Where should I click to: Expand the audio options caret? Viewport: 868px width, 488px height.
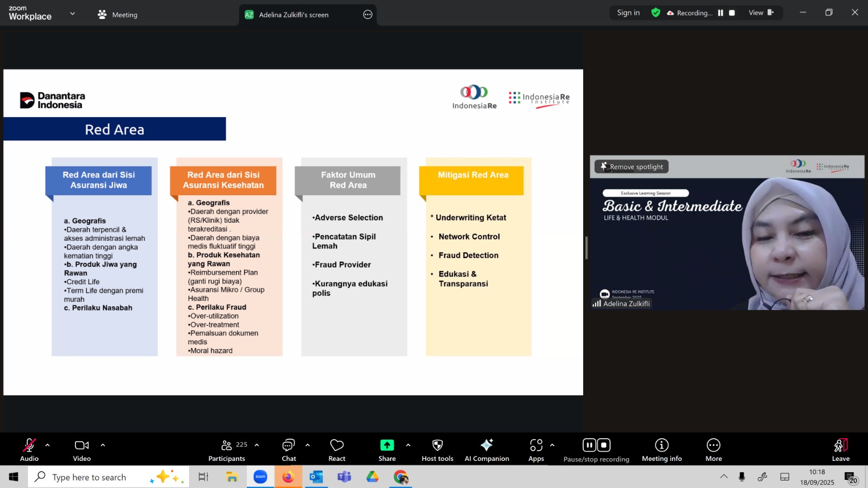point(47,445)
